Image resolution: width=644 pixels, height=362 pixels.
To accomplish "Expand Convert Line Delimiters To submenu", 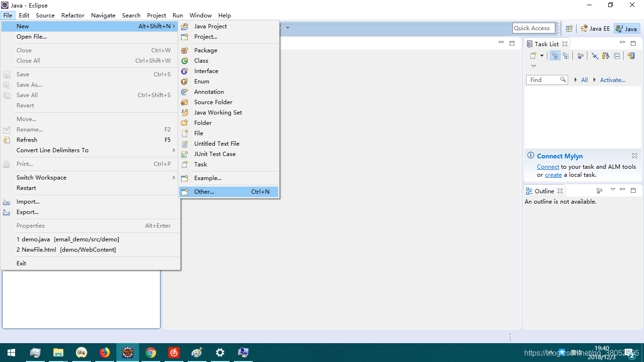I will (x=90, y=150).
